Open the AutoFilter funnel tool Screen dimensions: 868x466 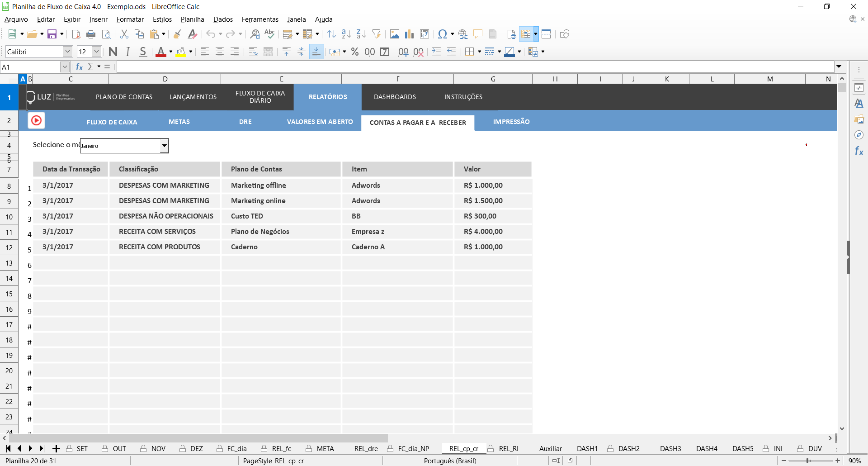[x=376, y=34]
